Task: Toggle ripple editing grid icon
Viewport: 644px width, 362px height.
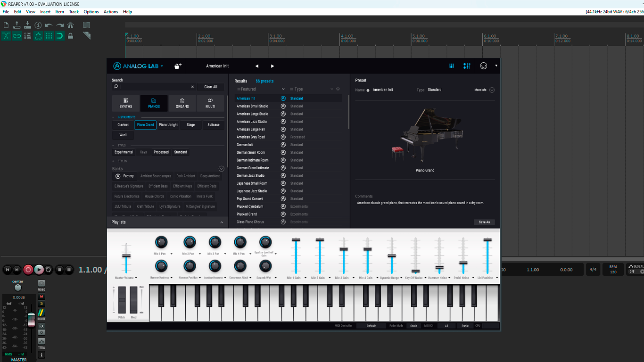Action: tap(27, 36)
